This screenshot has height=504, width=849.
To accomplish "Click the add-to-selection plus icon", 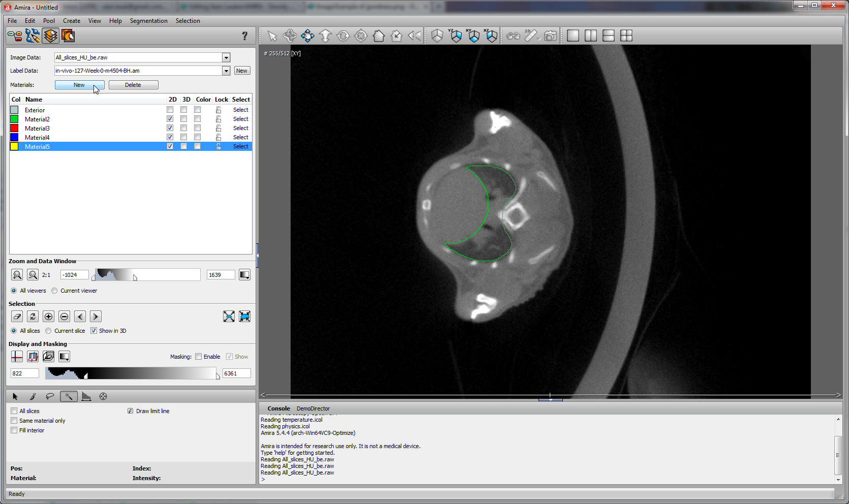I will pyautogui.click(x=48, y=317).
